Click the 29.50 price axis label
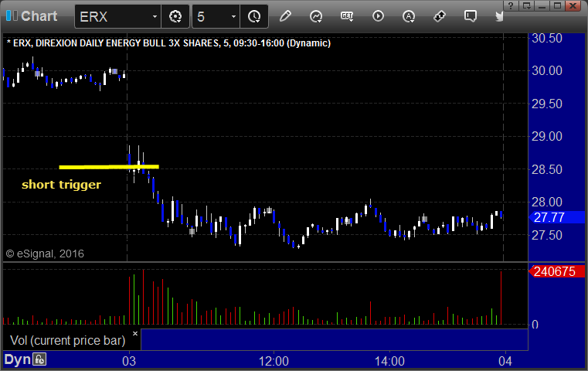This screenshot has width=588, height=371. [x=547, y=104]
